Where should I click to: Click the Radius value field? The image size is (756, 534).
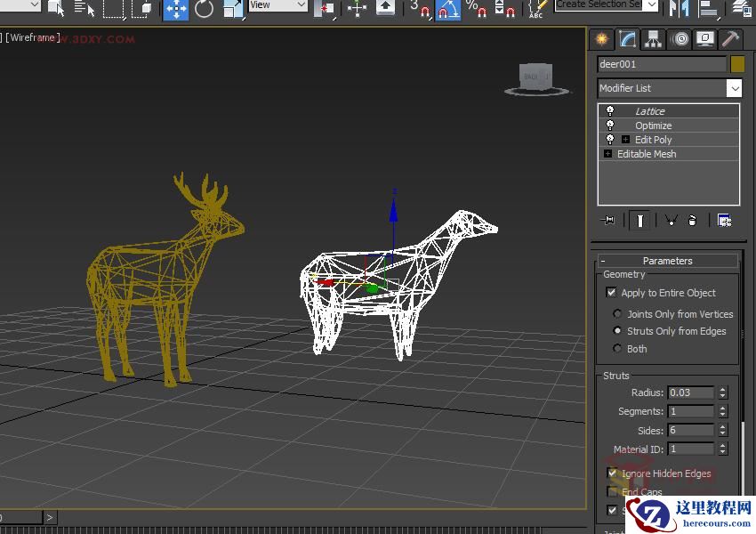click(x=691, y=392)
